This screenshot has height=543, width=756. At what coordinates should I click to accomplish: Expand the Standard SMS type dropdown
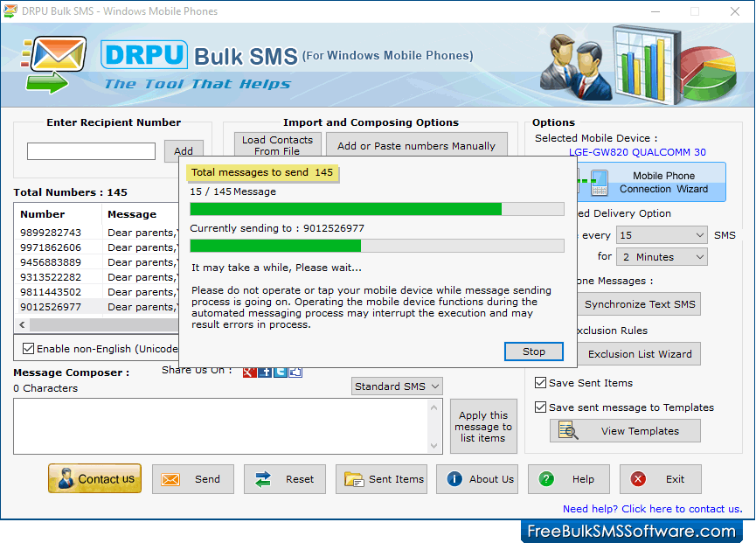(397, 386)
